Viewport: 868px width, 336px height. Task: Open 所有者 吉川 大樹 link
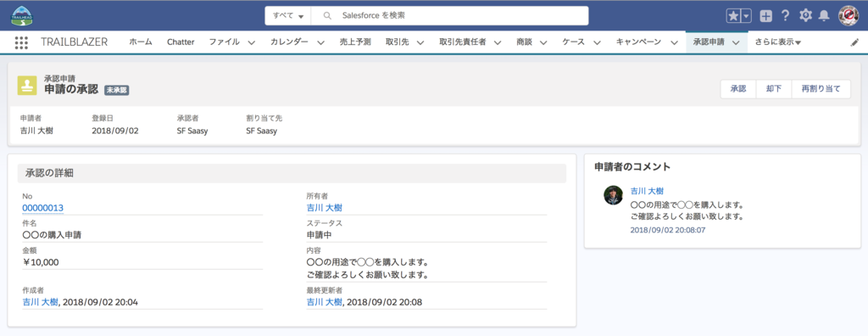point(325,208)
